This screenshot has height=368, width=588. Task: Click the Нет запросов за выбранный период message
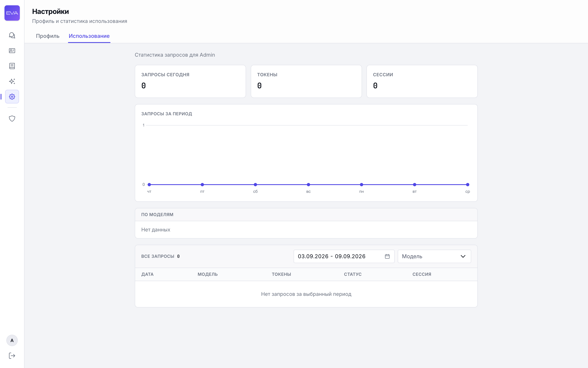point(306,294)
